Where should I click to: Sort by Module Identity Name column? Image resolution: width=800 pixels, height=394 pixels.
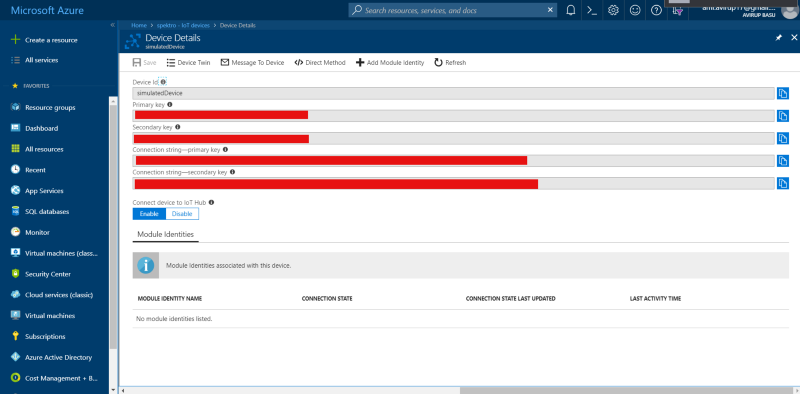click(x=169, y=299)
